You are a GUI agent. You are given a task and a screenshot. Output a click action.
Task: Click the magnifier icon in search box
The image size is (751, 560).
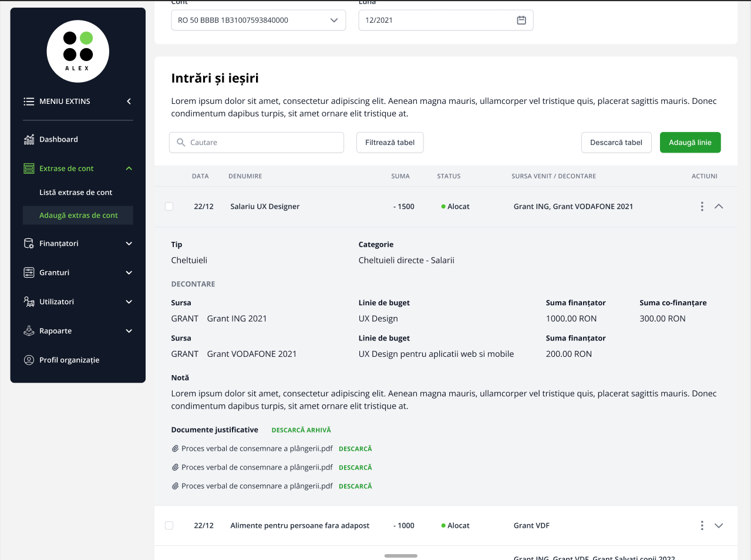pos(181,142)
